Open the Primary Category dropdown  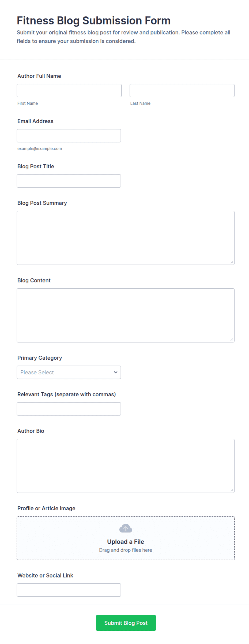click(x=69, y=372)
